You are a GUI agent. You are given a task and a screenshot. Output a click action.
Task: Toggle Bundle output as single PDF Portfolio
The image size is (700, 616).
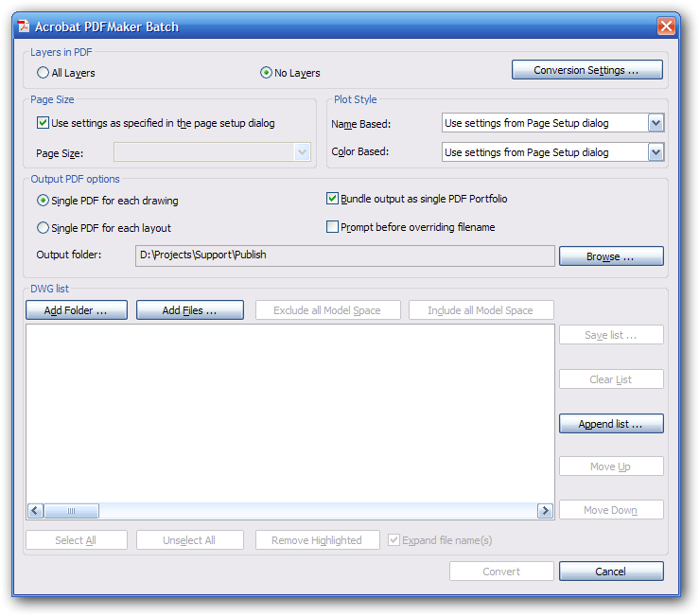coord(332,199)
